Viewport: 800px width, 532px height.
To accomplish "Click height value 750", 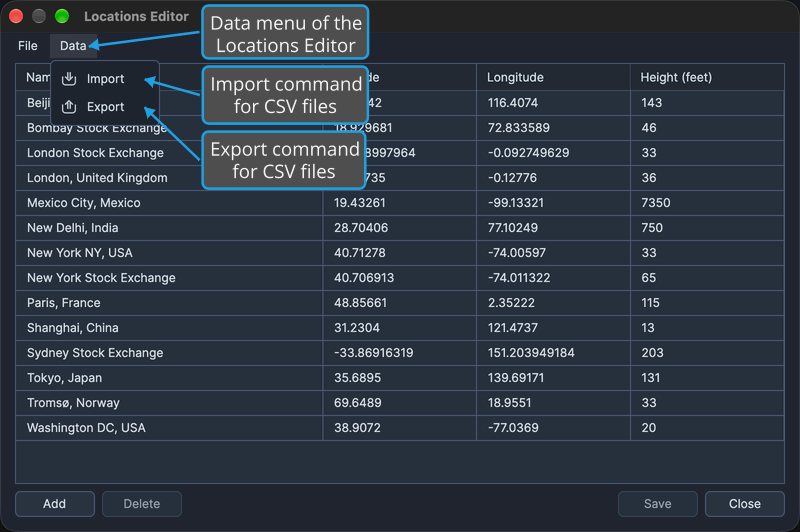I will (x=652, y=228).
